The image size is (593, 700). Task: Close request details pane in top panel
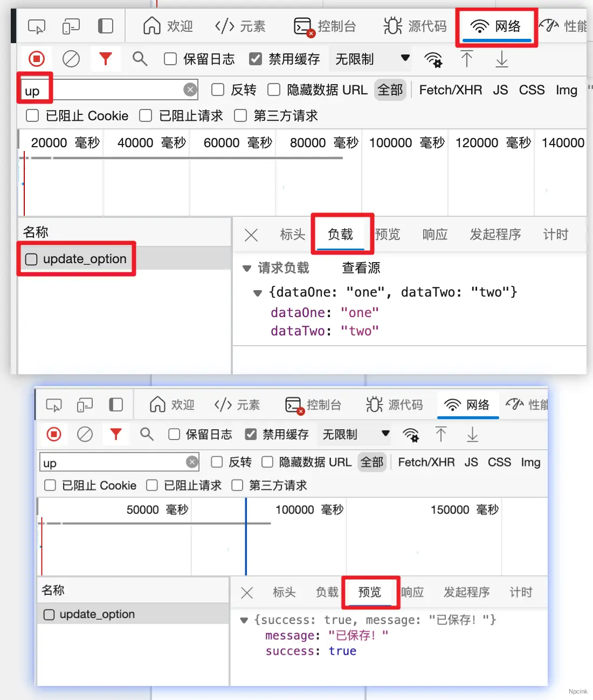[x=251, y=235]
